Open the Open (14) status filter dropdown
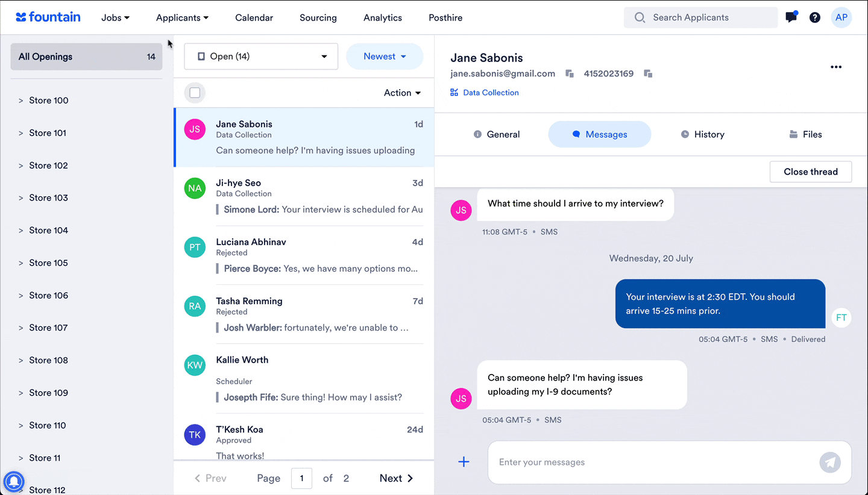The image size is (868, 495). click(x=261, y=56)
